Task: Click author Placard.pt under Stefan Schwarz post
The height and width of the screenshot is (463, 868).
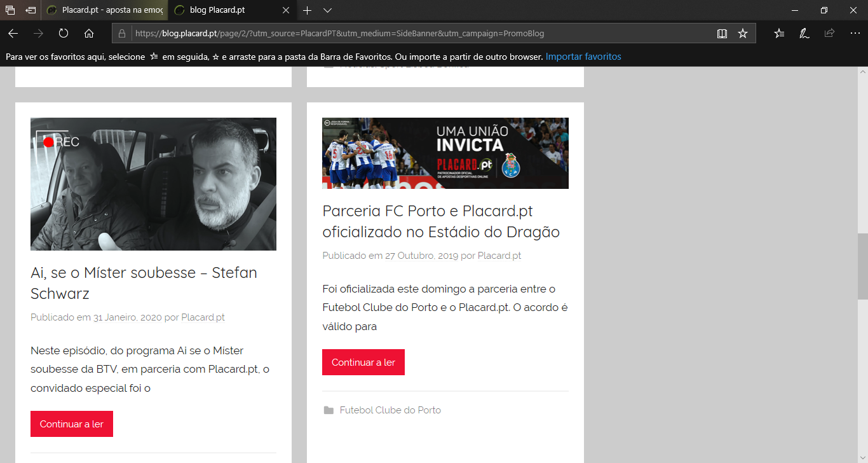Action: 203,317
